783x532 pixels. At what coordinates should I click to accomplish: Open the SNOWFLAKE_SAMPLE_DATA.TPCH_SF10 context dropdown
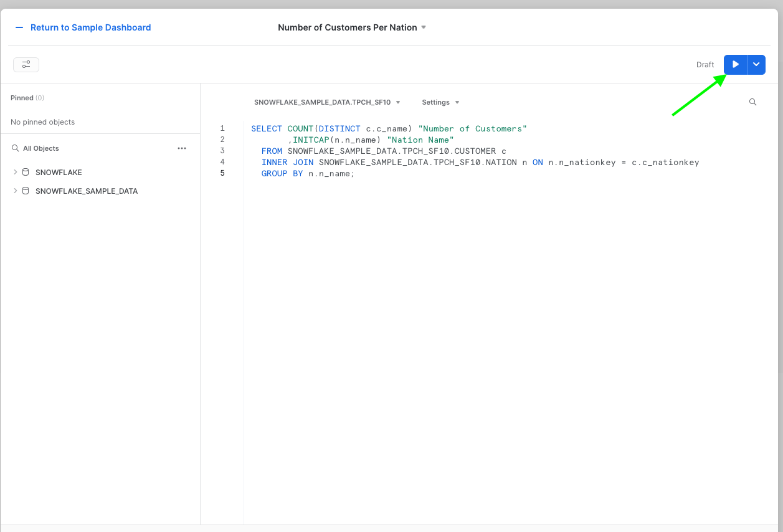(x=327, y=102)
